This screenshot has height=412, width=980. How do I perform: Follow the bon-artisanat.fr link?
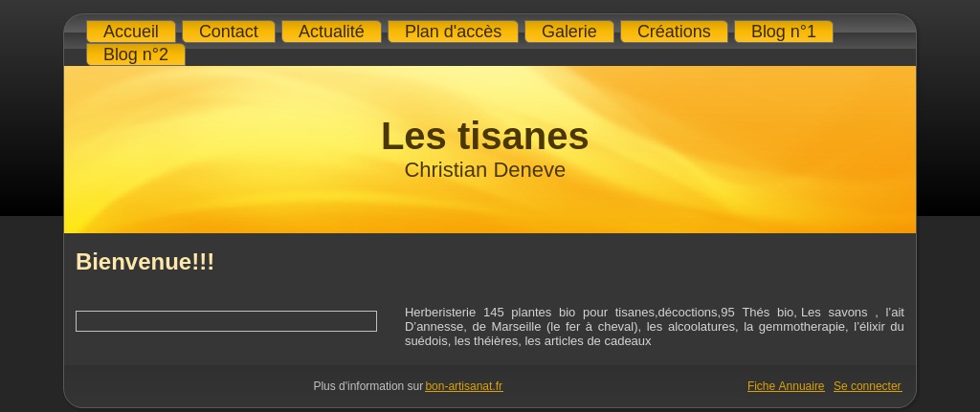(464, 386)
